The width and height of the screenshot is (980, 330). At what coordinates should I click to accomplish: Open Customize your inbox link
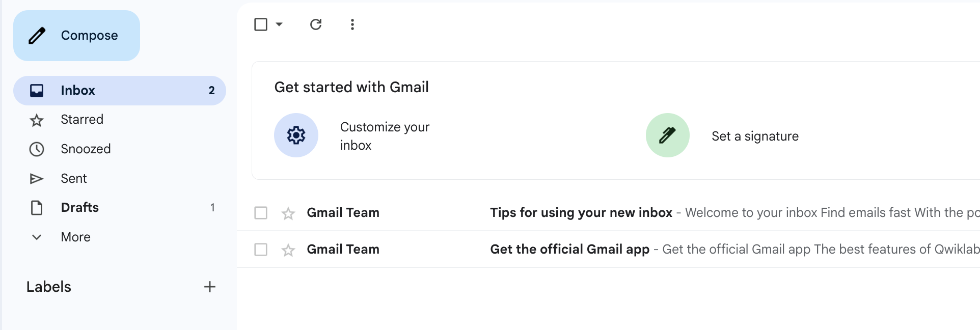pyautogui.click(x=385, y=136)
